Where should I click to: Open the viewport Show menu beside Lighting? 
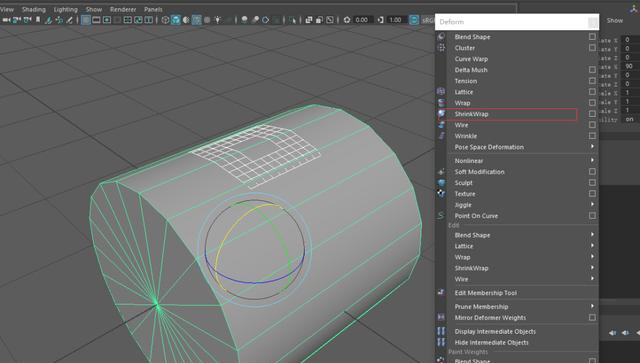pyautogui.click(x=93, y=9)
